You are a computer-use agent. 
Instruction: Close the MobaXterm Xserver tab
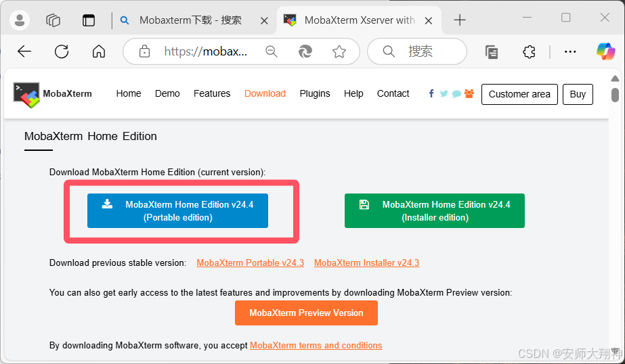click(429, 21)
